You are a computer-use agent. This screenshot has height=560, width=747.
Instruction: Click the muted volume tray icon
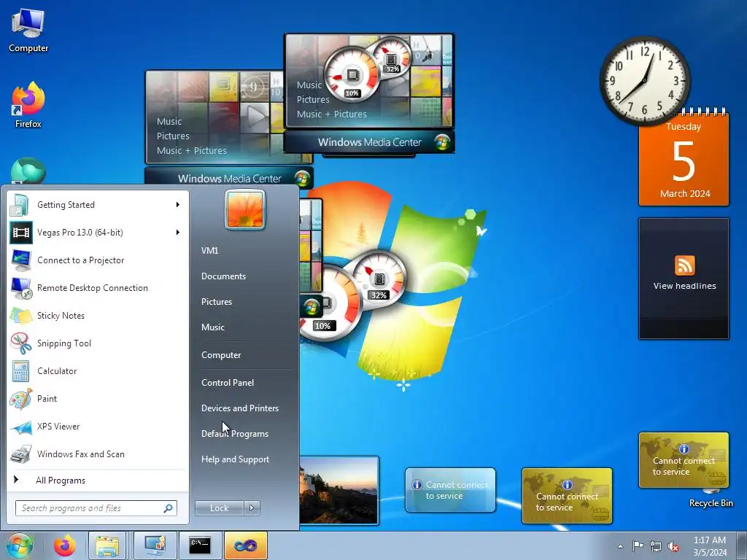673,546
